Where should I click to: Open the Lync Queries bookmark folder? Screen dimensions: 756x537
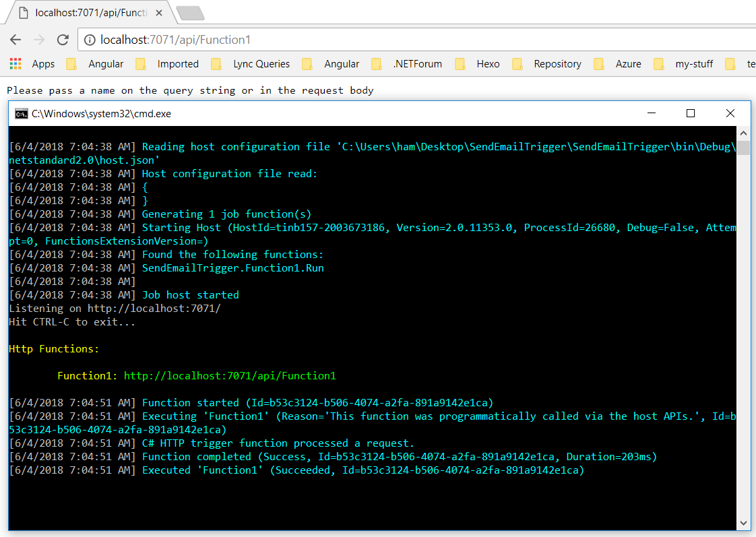(x=251, y=63)
